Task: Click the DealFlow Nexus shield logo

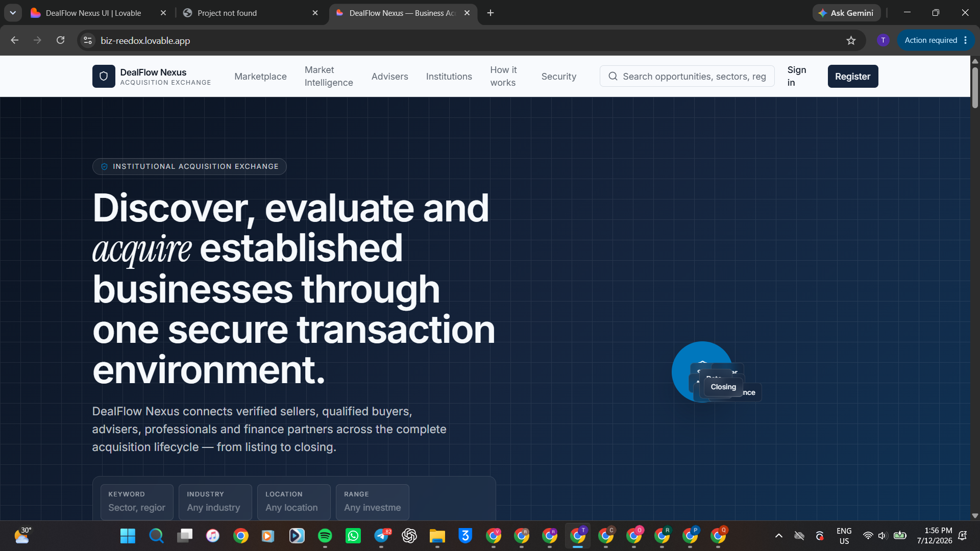Action: point(104,77)
